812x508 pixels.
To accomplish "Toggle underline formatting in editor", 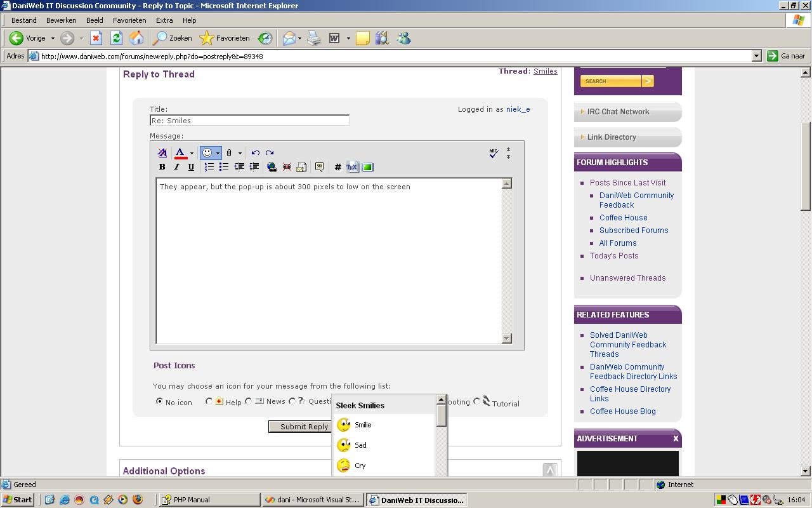I will [191, 167].
